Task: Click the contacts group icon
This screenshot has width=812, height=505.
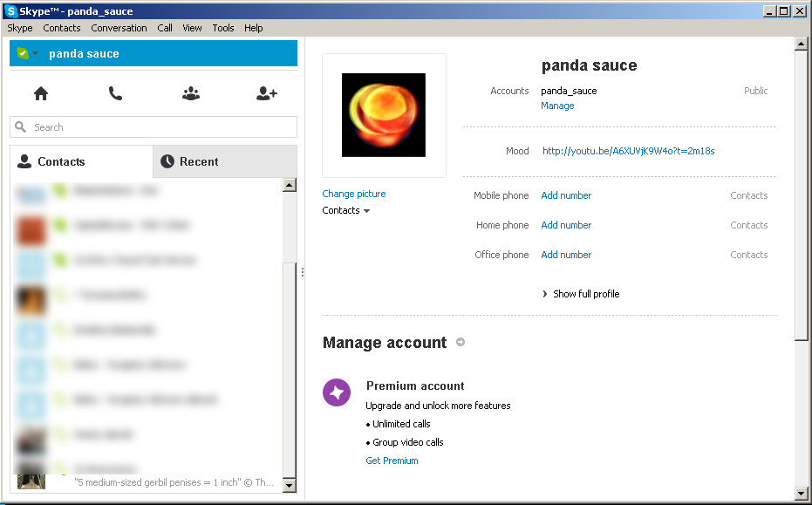Action: (x=190, y=92)
